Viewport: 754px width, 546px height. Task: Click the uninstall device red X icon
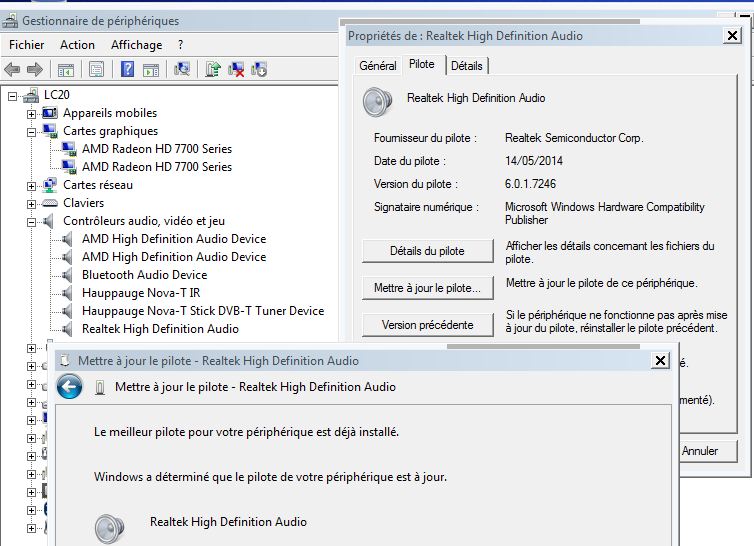(237, 69)
